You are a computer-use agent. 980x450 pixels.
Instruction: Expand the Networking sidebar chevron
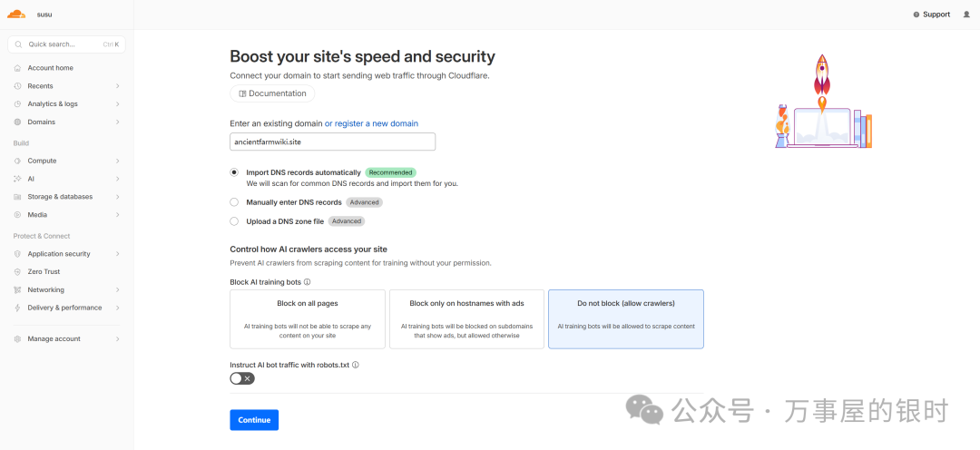(x=118, y=290)
